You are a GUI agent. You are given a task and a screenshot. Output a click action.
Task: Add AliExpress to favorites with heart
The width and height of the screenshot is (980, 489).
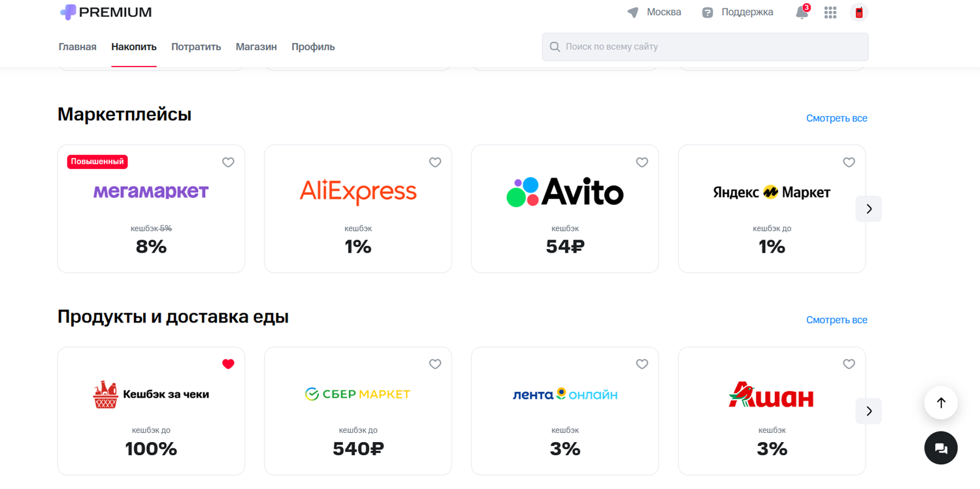tap(435, 163)
